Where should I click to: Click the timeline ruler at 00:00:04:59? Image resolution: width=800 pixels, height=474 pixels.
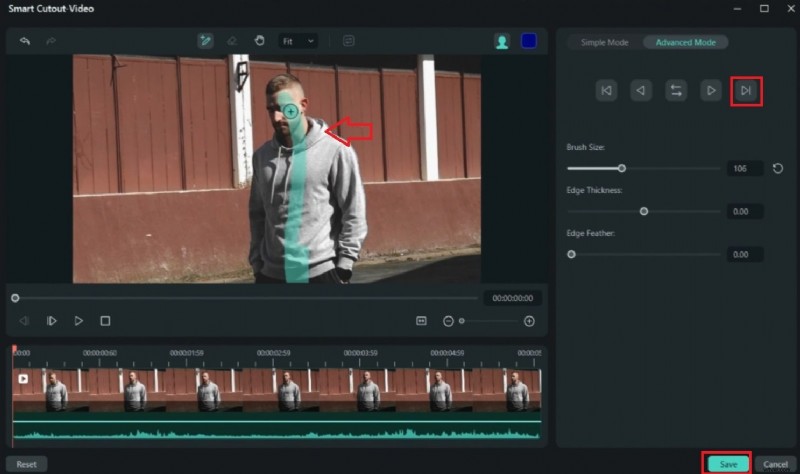pyautogui.click(x=447, y=353)
